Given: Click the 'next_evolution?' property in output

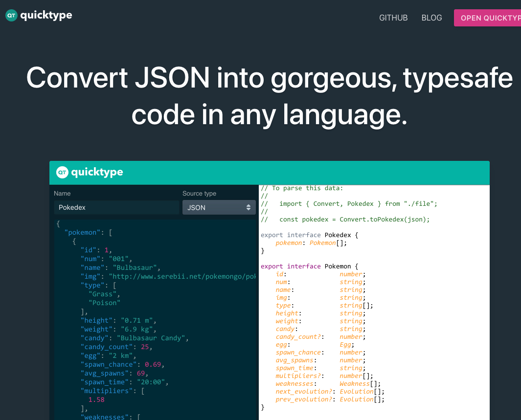Looking at the screenshot, I should [x=304, y=392].
